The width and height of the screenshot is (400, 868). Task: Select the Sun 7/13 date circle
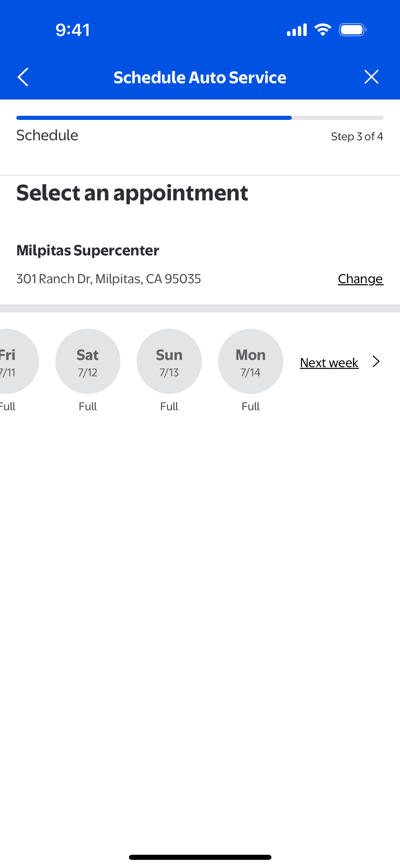[x=169, y=361]
